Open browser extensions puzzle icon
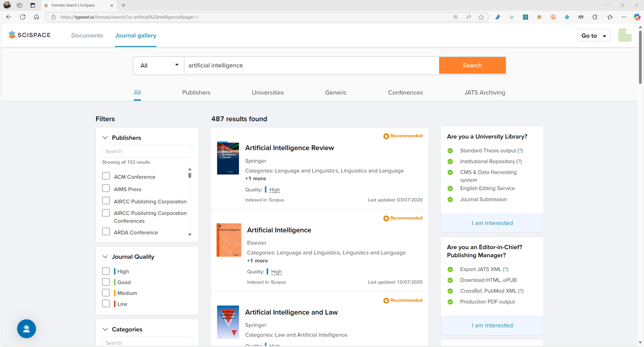Viewport: 644px width, 347px height. (594, 17)
